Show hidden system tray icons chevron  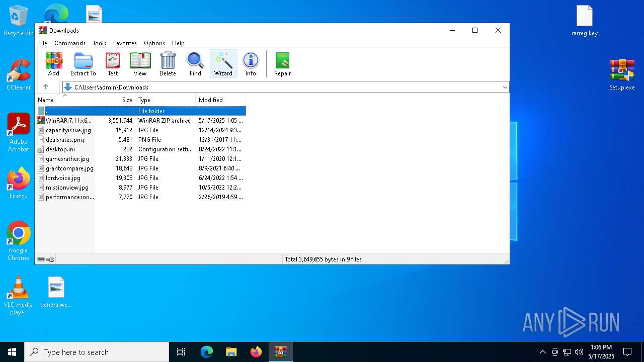542,352
